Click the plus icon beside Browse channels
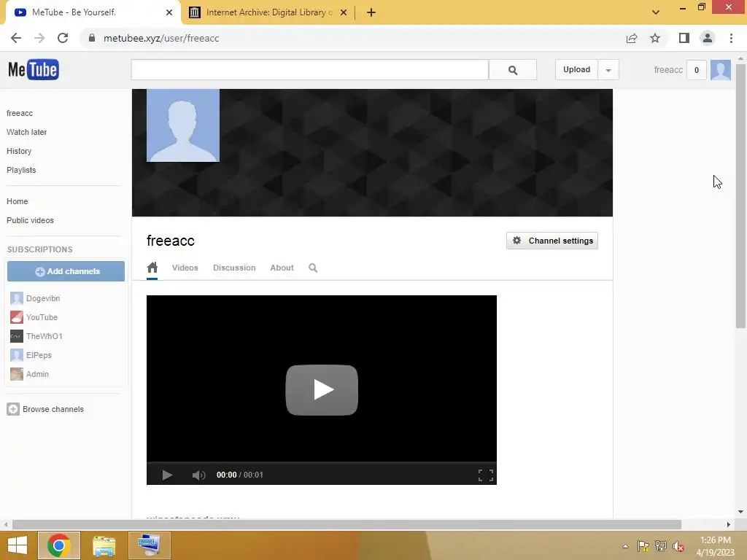 pos(13,409)
